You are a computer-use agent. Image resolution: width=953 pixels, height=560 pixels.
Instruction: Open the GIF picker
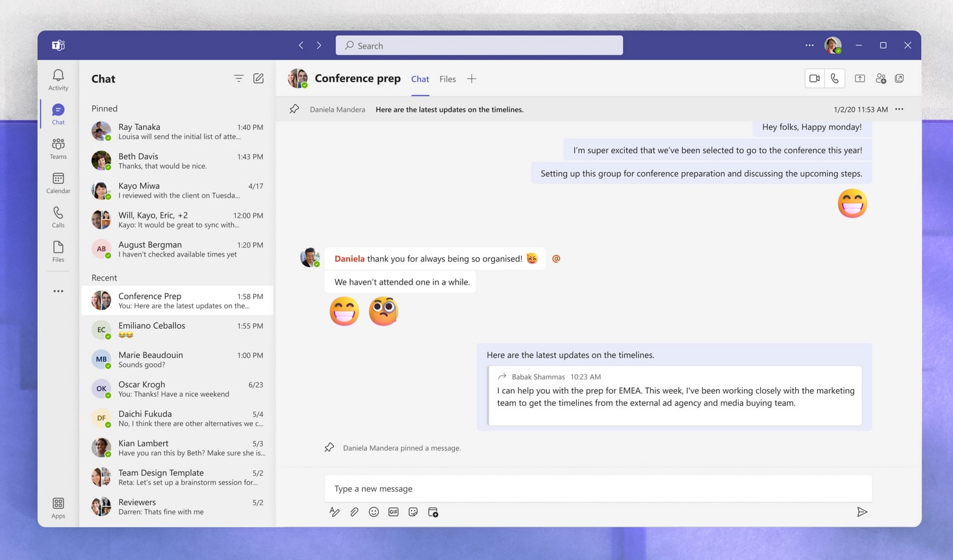(x=394, y=512)
